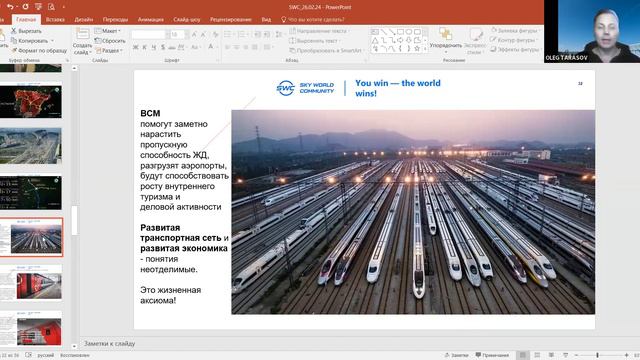This screenshot has height=360, width=640.
Task: Open Section (Раздел) dropdown
Action: pyautogui.click(x=109, y=51)
